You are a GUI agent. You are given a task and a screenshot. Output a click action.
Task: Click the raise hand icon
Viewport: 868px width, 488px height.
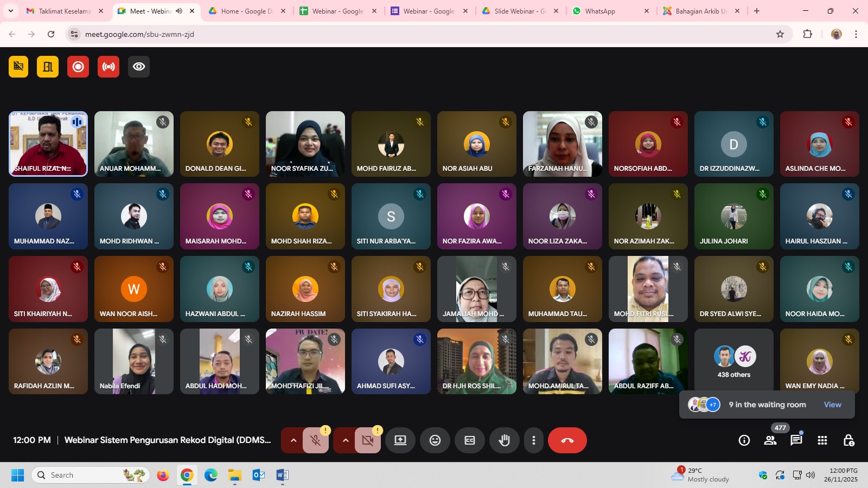click(x=504, y=440)
